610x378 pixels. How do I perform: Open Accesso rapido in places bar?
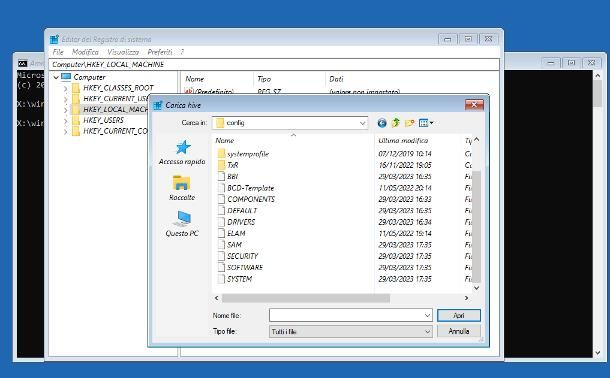(182, 152)
